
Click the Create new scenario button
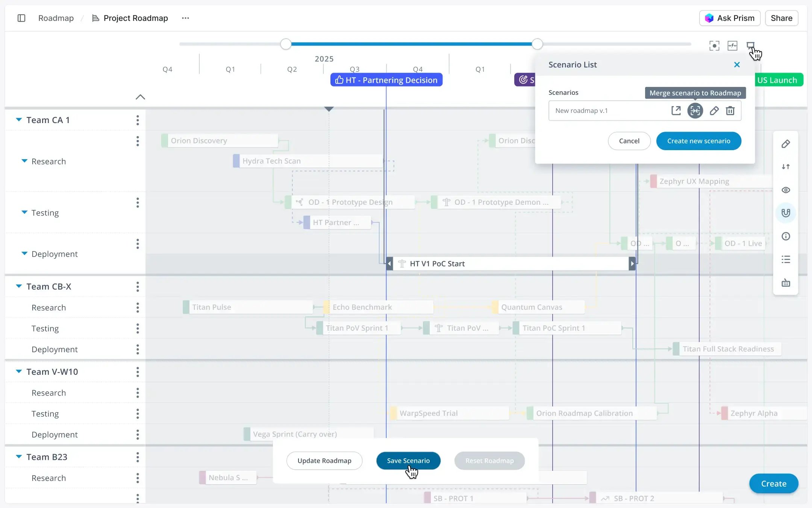click(x=698, y=141)
